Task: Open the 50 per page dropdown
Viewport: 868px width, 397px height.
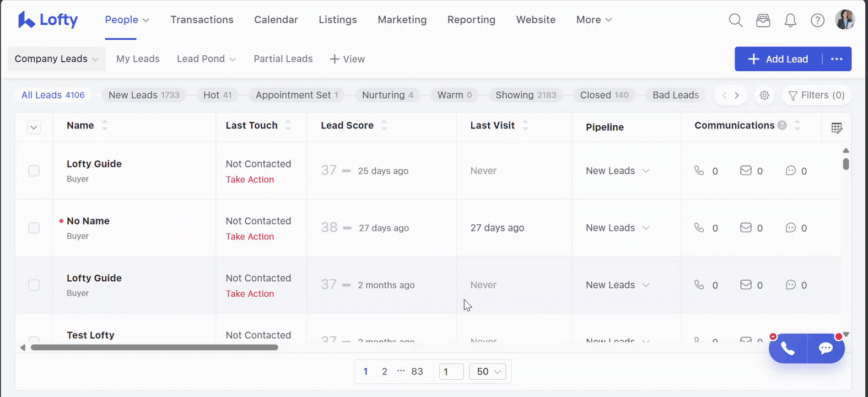Action: point(488,372)
